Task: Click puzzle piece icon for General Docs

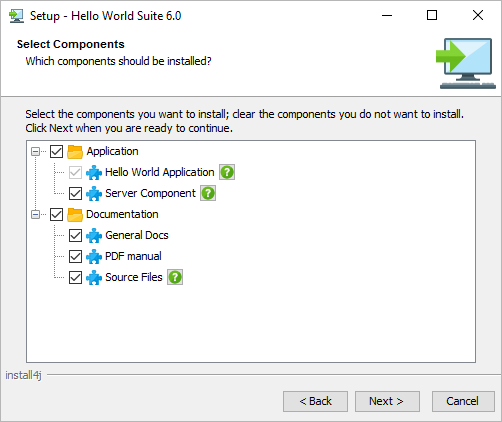Action: (x=94, y=235)
